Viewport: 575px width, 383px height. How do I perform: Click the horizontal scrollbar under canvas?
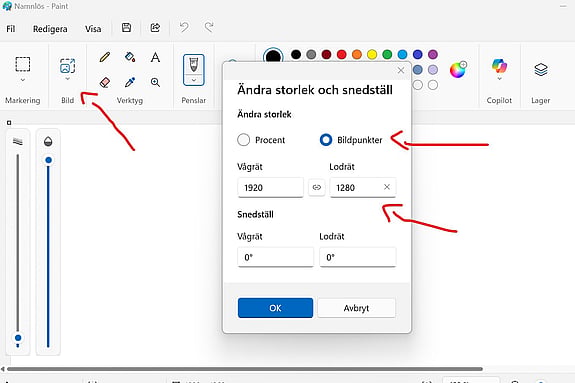tap(245, 369)
